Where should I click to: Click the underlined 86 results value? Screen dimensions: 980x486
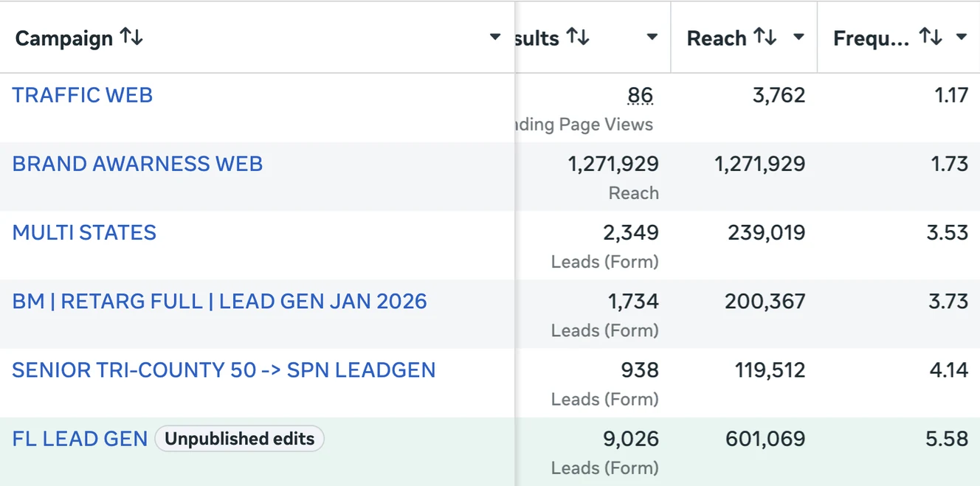click(641, 95)
